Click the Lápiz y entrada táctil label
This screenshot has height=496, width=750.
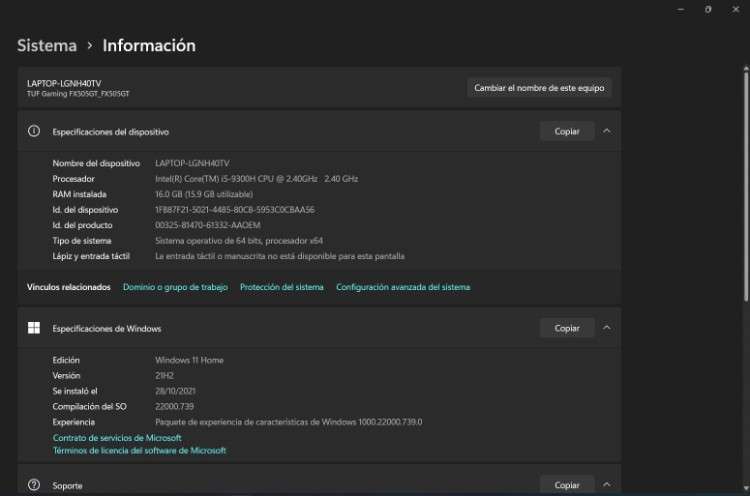(x=91, y=256)
